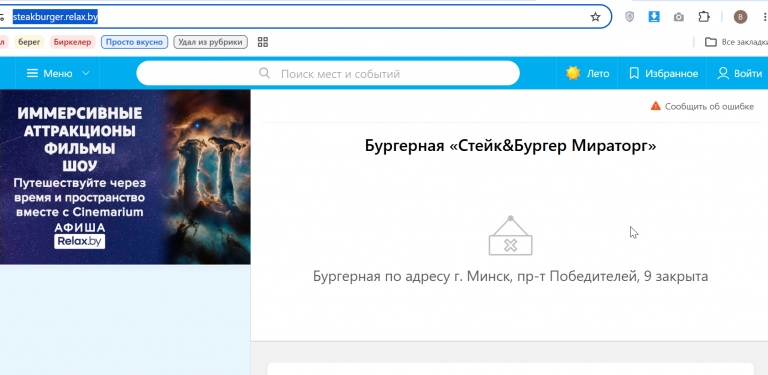Click the camera screenshot extension icon
Viewport: 768px width, 375px height.
pyautogui.click(x=678, y=17)
